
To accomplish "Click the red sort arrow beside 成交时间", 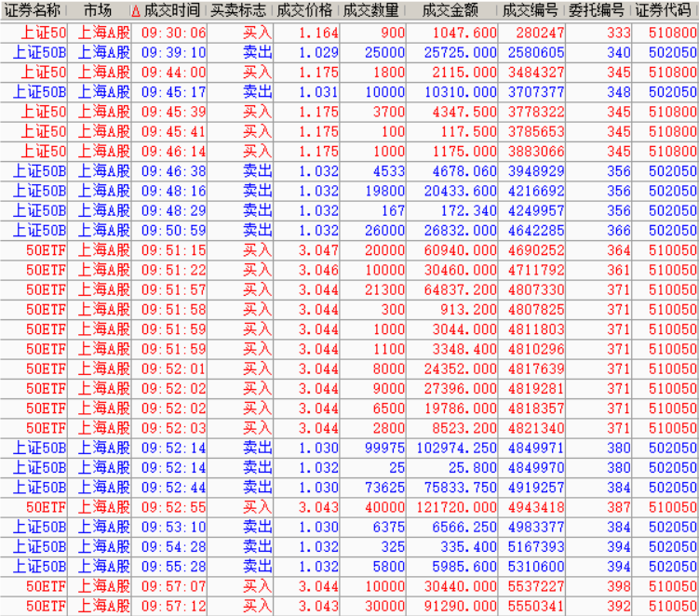I will [x=136, y=11].
